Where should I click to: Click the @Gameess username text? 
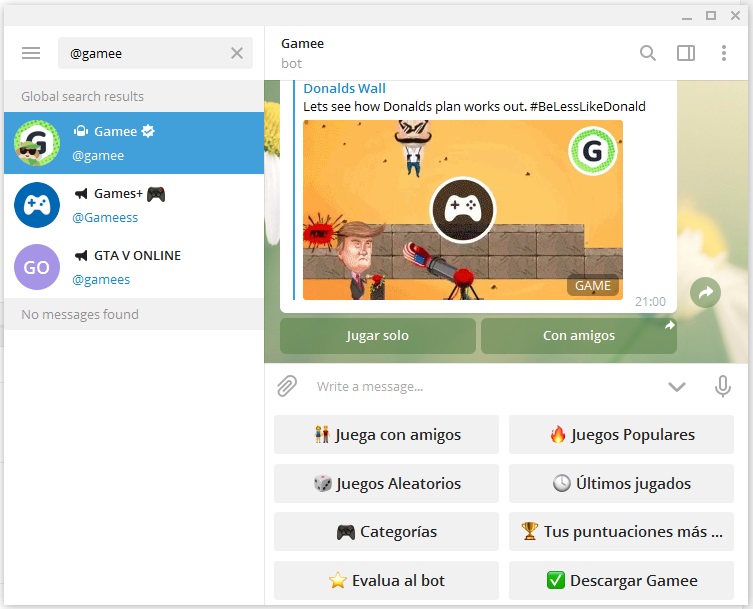[105, 218]
